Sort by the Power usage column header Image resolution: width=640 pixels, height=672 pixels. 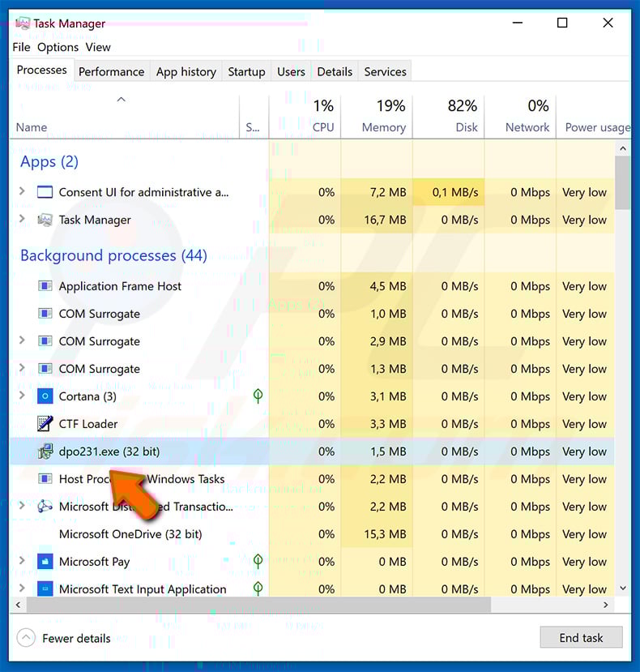point(593,117)
